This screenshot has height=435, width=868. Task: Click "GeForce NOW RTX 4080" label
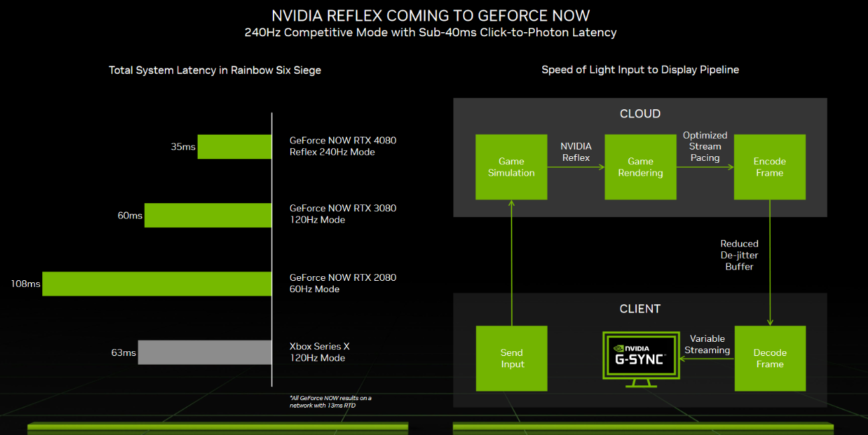[x=343, y=141]
